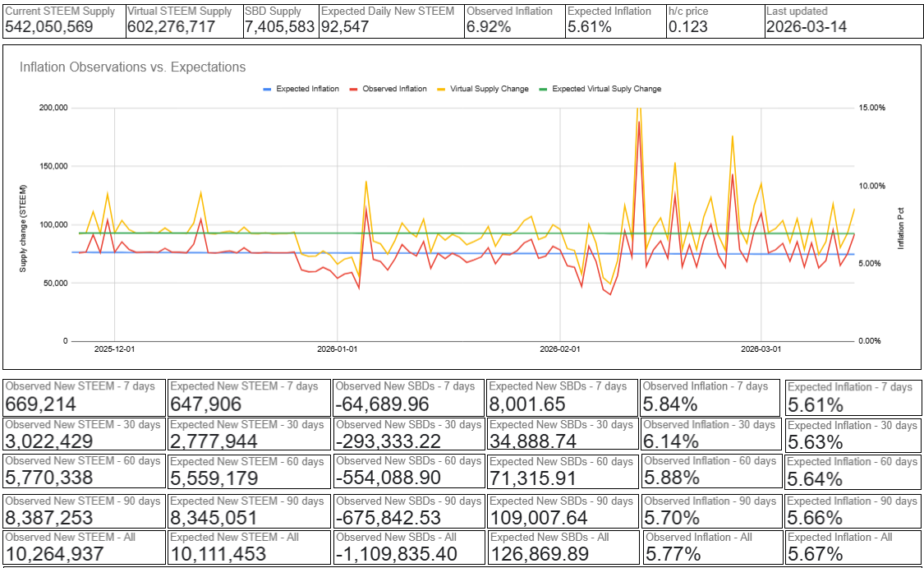
Task: Click the Supply change (STEEM) axis title
Action: [23, 229]
